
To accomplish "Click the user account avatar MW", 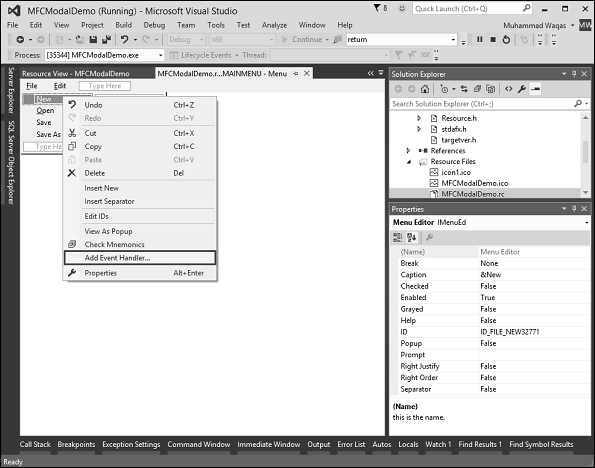I will (585, 25).
